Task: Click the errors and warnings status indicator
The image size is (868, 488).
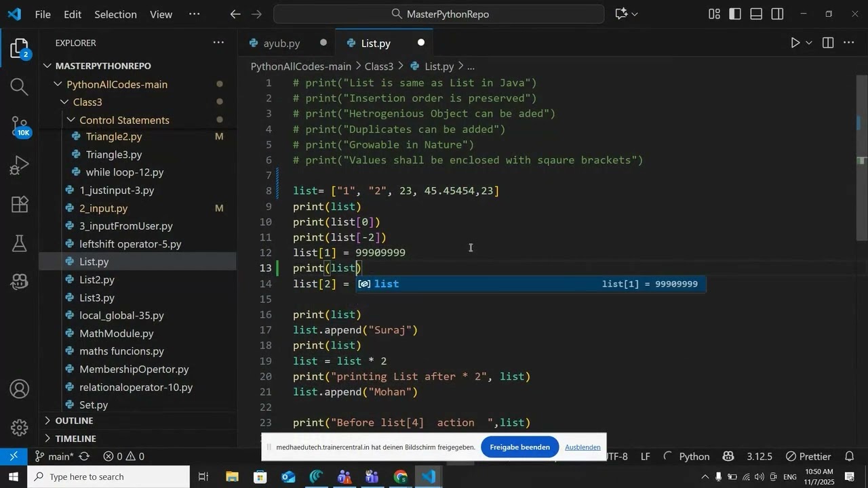Action: click(123, 457)
